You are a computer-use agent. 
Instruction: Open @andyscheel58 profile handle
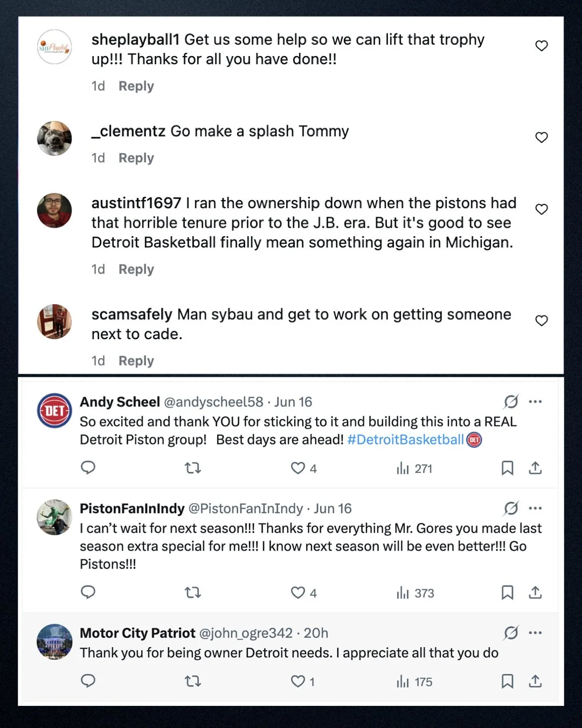[213, 402]
